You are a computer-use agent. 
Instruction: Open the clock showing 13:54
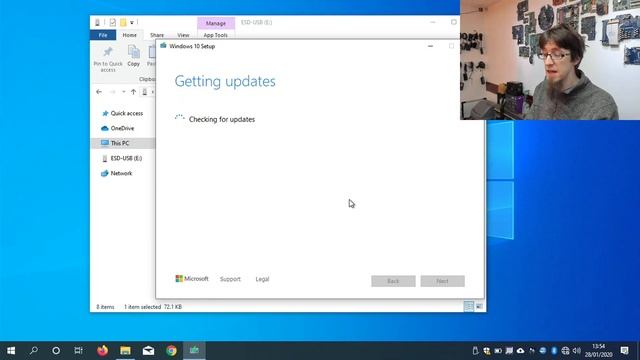pos(599,351)
